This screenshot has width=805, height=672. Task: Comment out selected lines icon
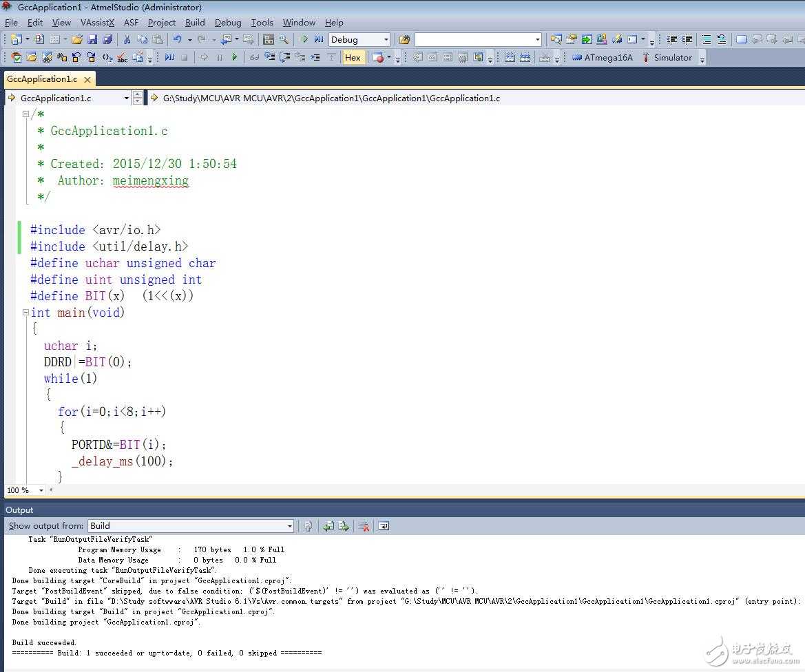707,39
